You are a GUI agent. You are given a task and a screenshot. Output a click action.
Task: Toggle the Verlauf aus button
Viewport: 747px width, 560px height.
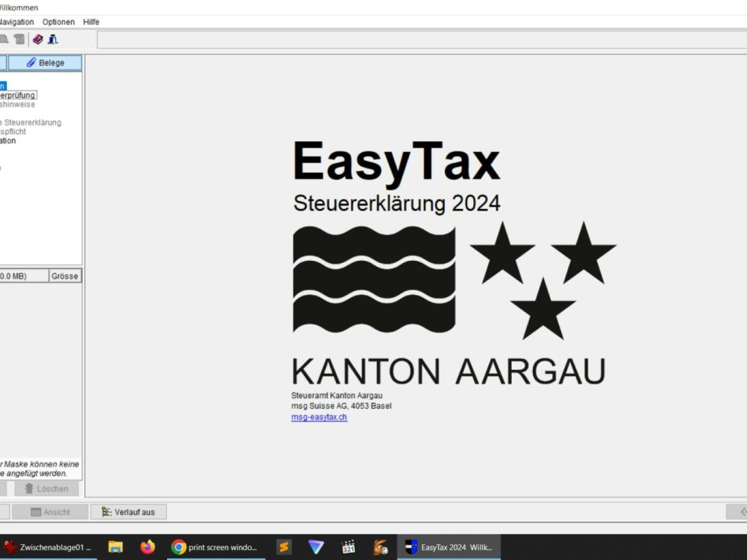click(129, 512)
